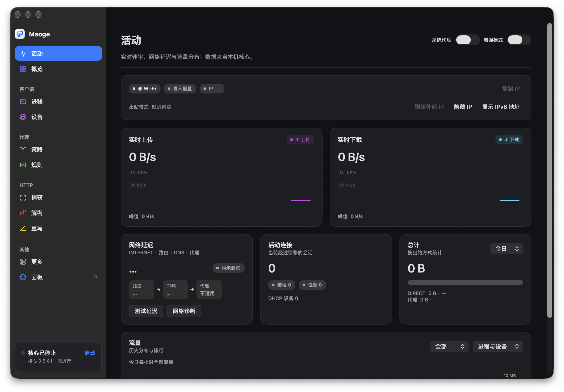This screenshot has width=564, height=392.
Task: Click the gray status dot beside 核心已停止
Action: point(23,352)
